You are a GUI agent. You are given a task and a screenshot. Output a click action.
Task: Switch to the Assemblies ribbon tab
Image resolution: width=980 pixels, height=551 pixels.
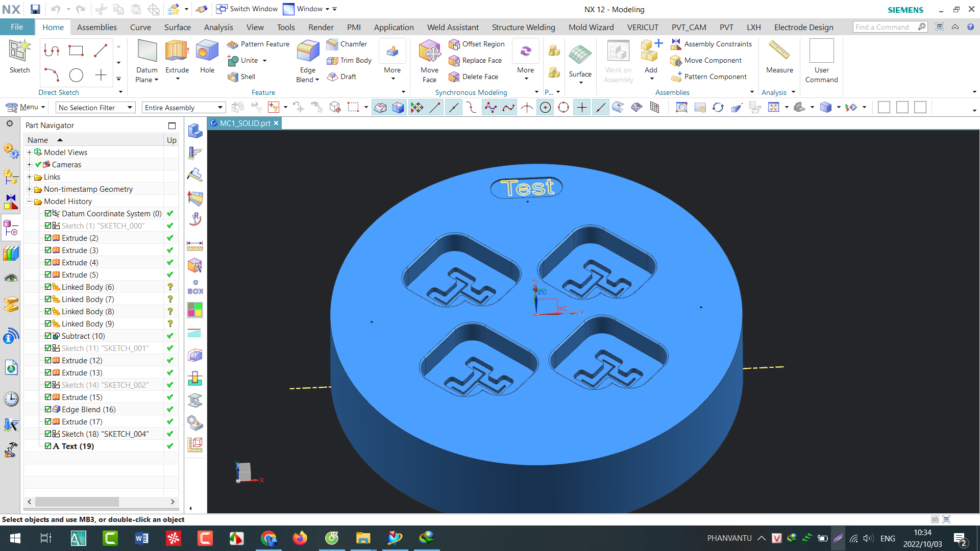[x=96, y=28]
